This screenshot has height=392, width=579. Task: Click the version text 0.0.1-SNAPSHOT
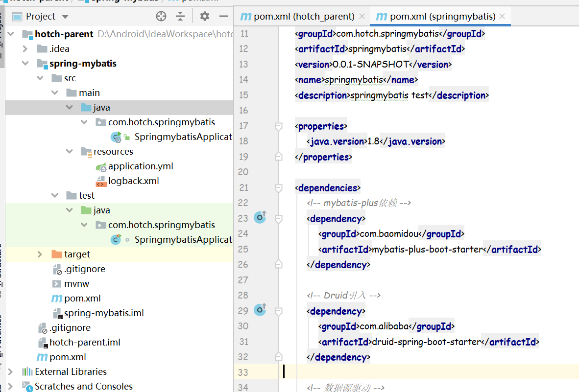coord(371,65)
